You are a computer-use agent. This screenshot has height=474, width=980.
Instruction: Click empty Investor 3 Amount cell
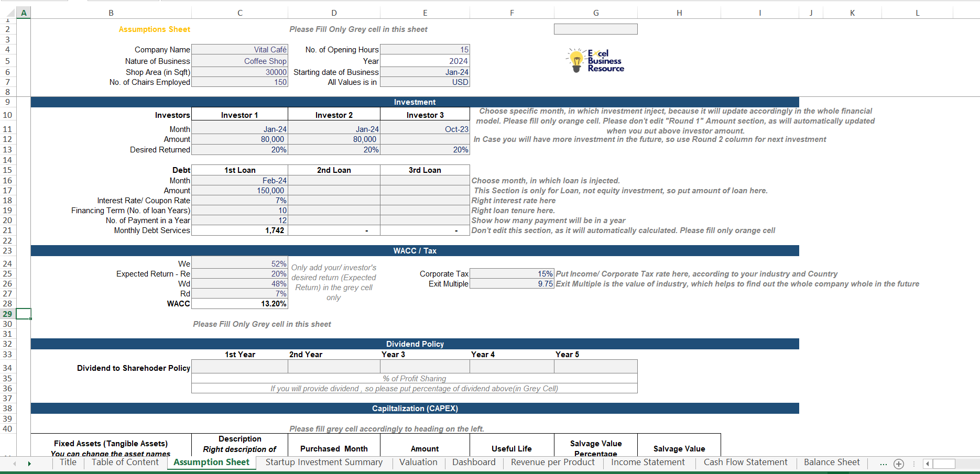[x=425, y=139]
